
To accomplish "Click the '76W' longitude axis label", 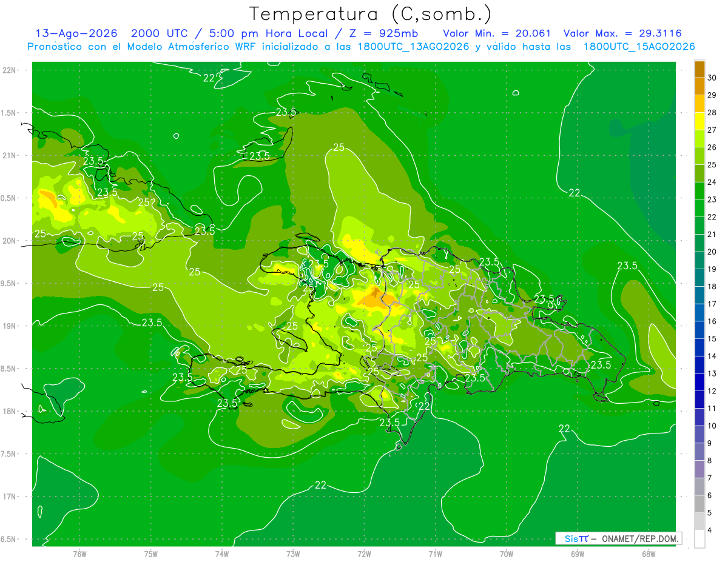I will coord(79,554).
